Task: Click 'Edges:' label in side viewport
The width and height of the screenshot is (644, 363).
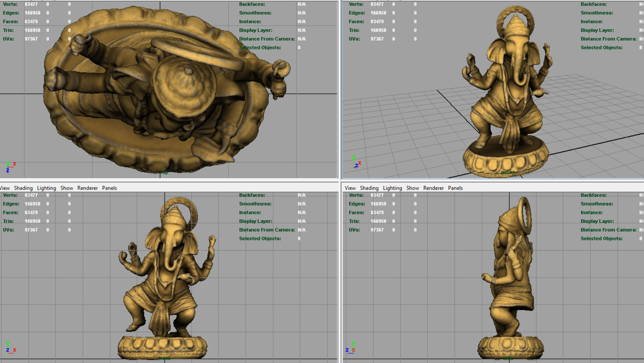Action: 357,204
